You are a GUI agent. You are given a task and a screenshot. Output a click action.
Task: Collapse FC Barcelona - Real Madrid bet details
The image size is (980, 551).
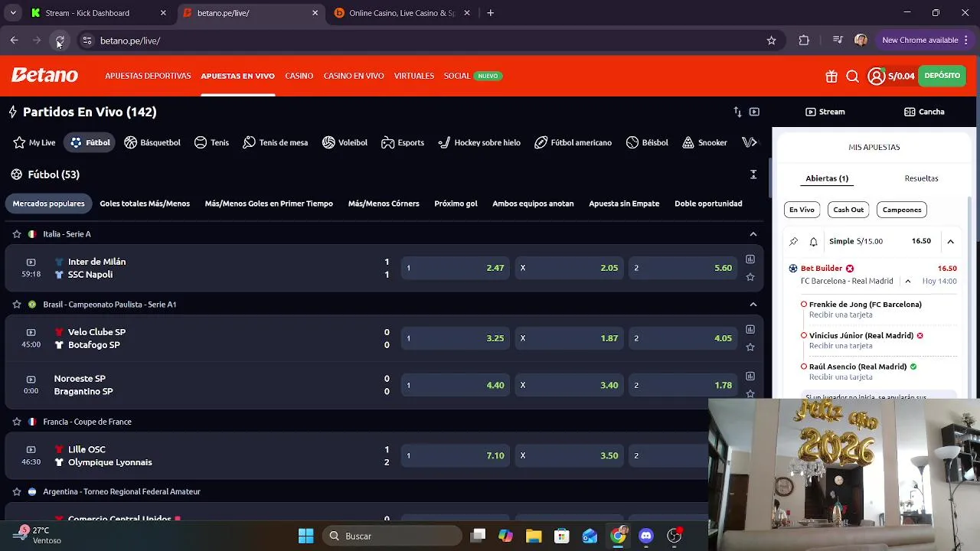click(908, 281)
